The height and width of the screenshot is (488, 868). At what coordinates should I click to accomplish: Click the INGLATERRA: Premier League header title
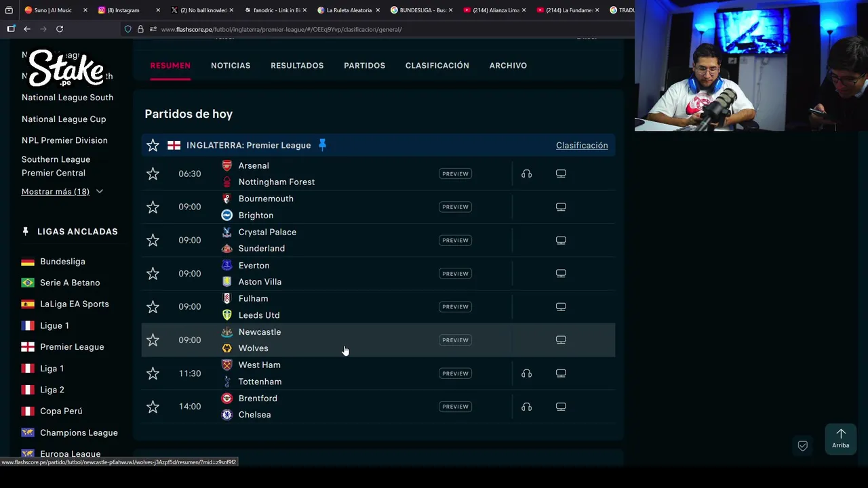pyautogui.click(x=248, y=145)
